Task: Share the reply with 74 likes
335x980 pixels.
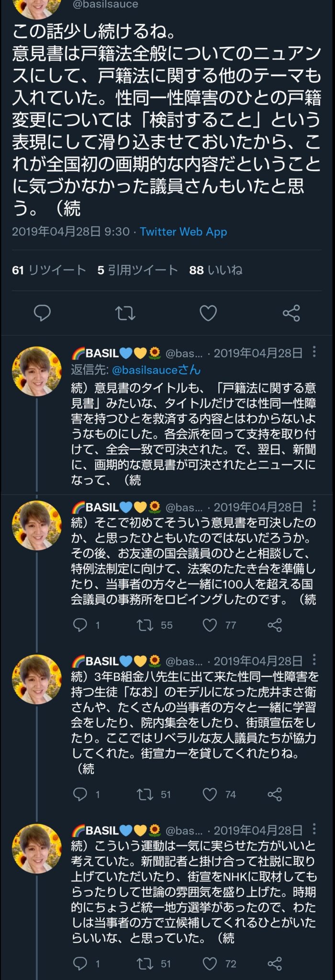Action: (275, 794)
